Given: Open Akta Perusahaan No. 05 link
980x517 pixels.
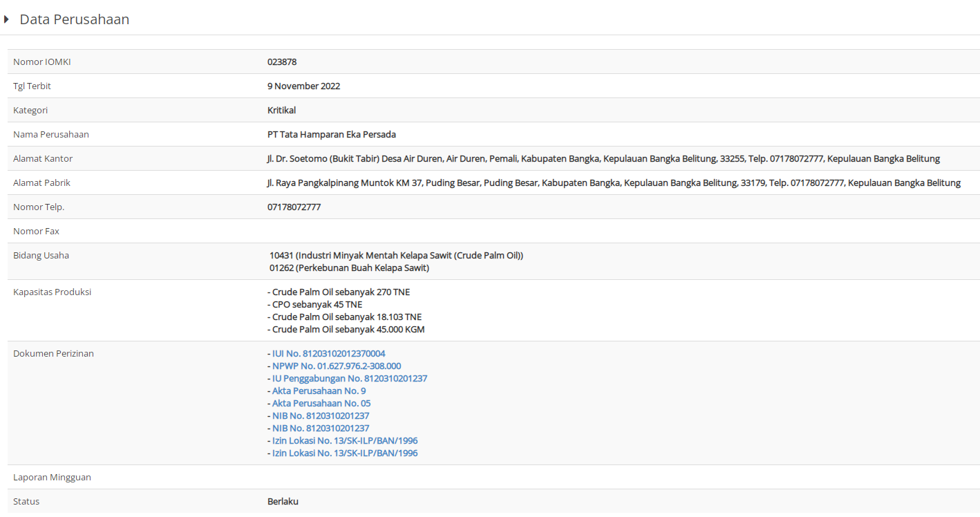Looking at the screenshot, I should (321, 404).
